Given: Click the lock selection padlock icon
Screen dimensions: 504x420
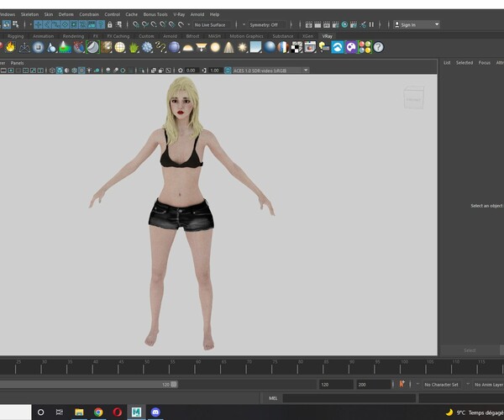Looking at the screenshot, I should pyautogui.click(x=110, y=24).
